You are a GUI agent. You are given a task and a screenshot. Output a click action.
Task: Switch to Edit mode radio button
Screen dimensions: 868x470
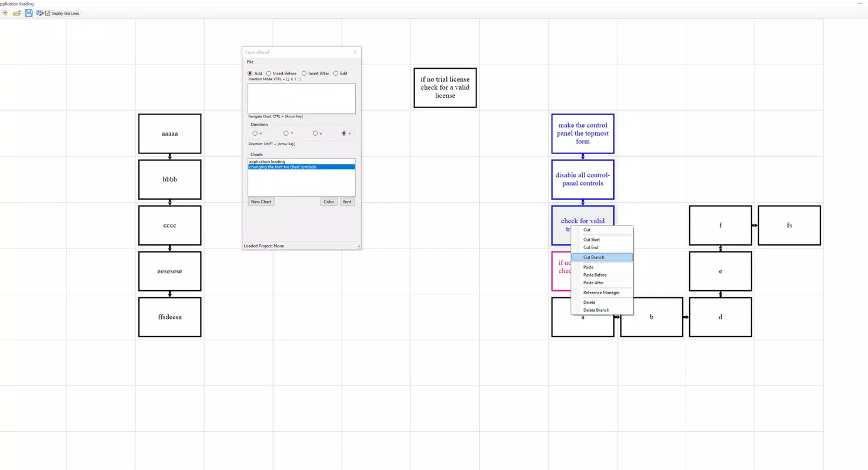(x=336, y=73)
